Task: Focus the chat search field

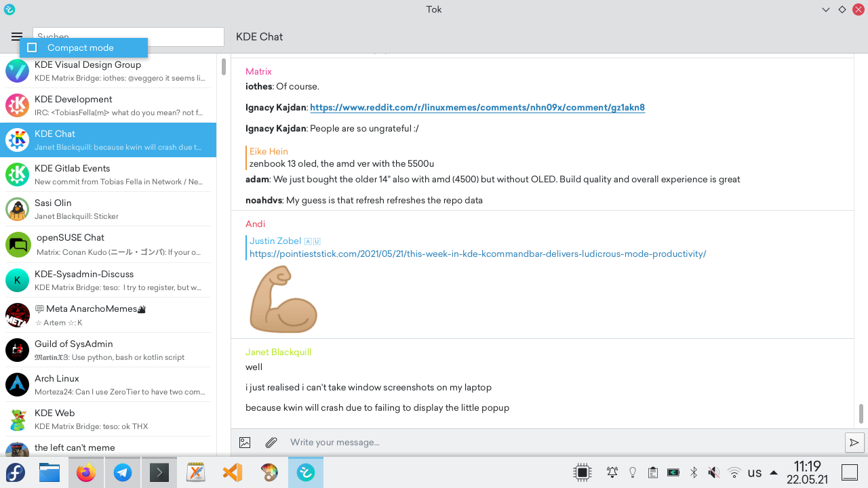Action: click(128, 37)
